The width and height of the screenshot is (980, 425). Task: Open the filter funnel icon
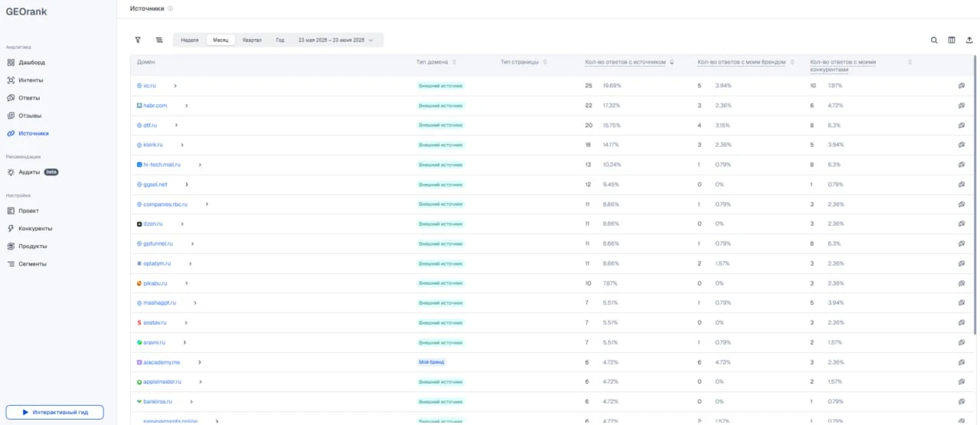(138, 40)
